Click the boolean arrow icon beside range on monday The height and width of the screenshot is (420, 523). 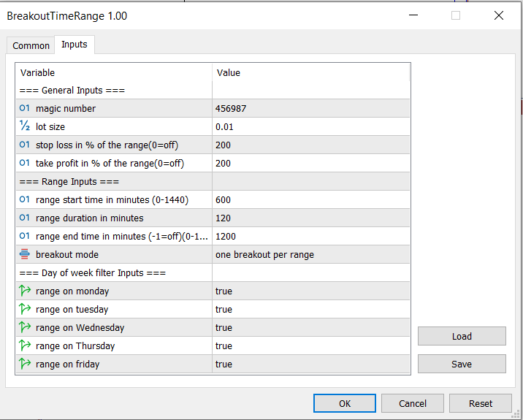click(25, 291)
